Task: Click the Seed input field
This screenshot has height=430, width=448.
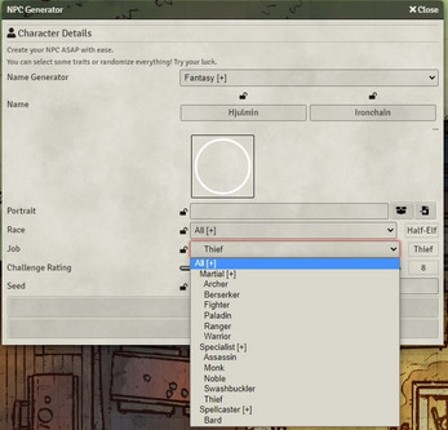Action: pos(419,286)
